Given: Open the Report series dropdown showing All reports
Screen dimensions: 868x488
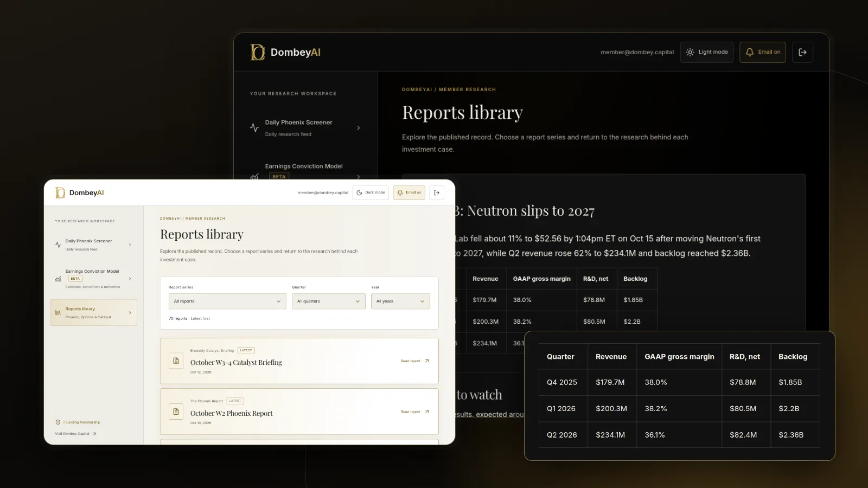Looking at the screenshot, I should pyautogui.click(x=227, y=301).
